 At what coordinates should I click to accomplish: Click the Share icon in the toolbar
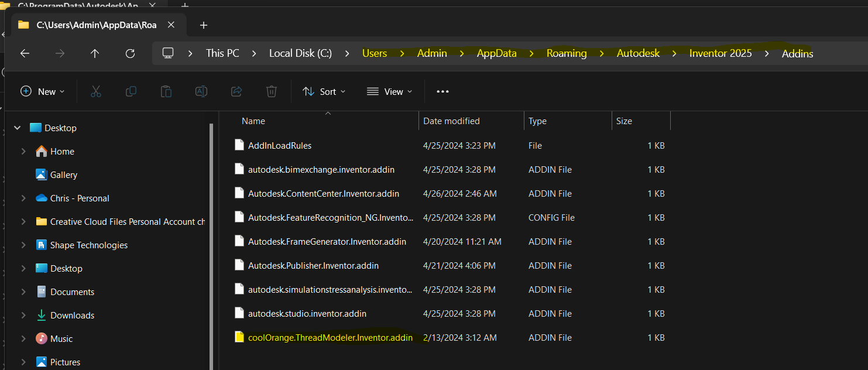pyautogui.click(x=236, y=91)
